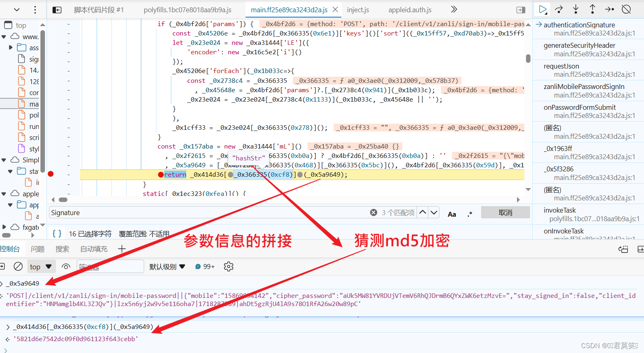Step into next function call
The width and height of the screenshot is (644, 353).
[576, 9]
